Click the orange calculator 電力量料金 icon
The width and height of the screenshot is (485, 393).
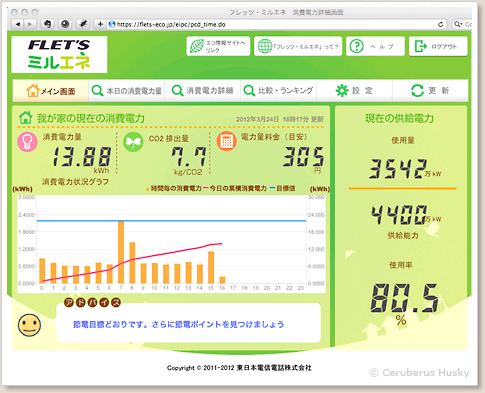(227, 141)
